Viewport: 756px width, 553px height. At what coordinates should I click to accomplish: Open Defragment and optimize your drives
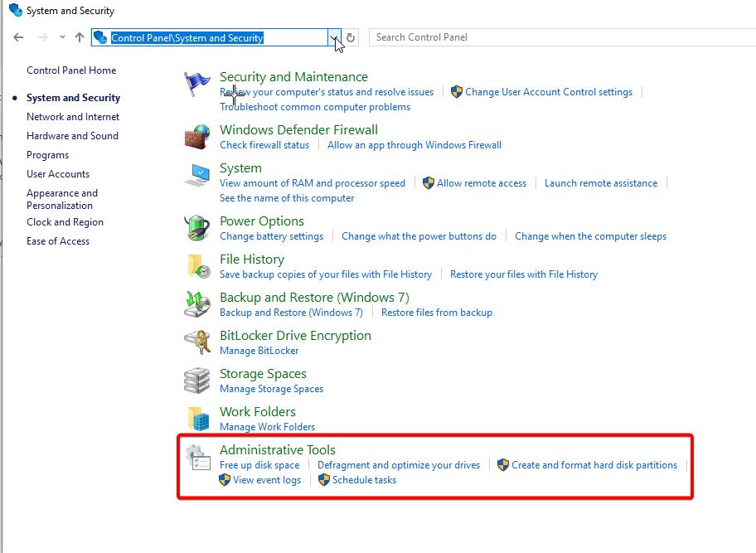[x=399, y=465]
